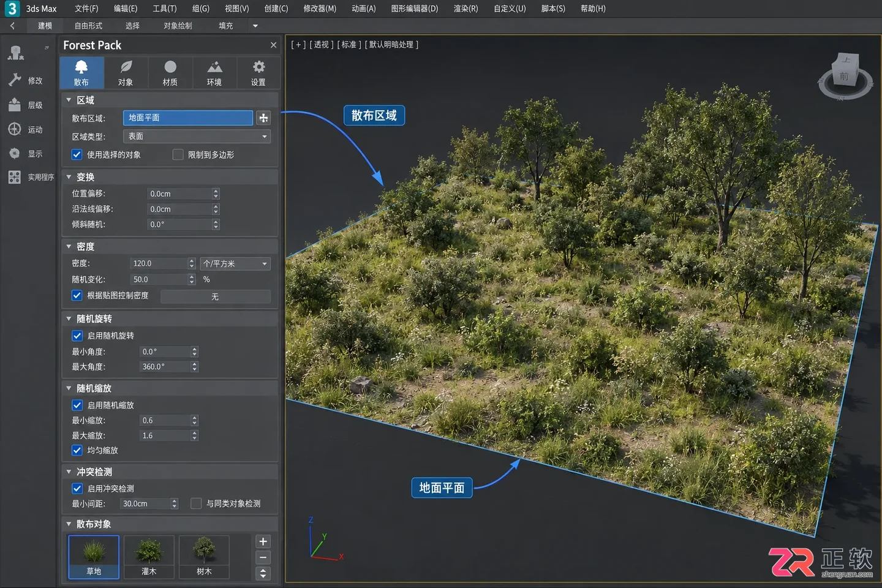Add a scatter area with plus button

coord(263,118)
